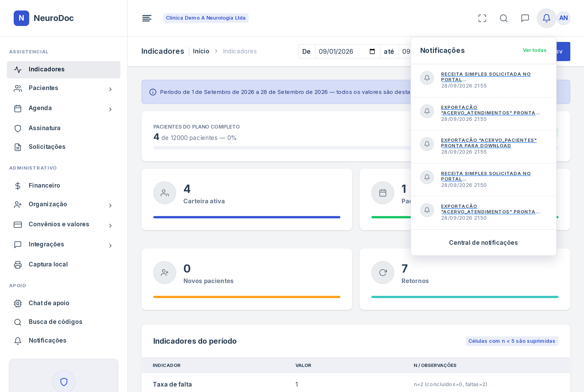
Task: Click the blue Carteira ativa progress bar
Action: (x=246, y=217)
